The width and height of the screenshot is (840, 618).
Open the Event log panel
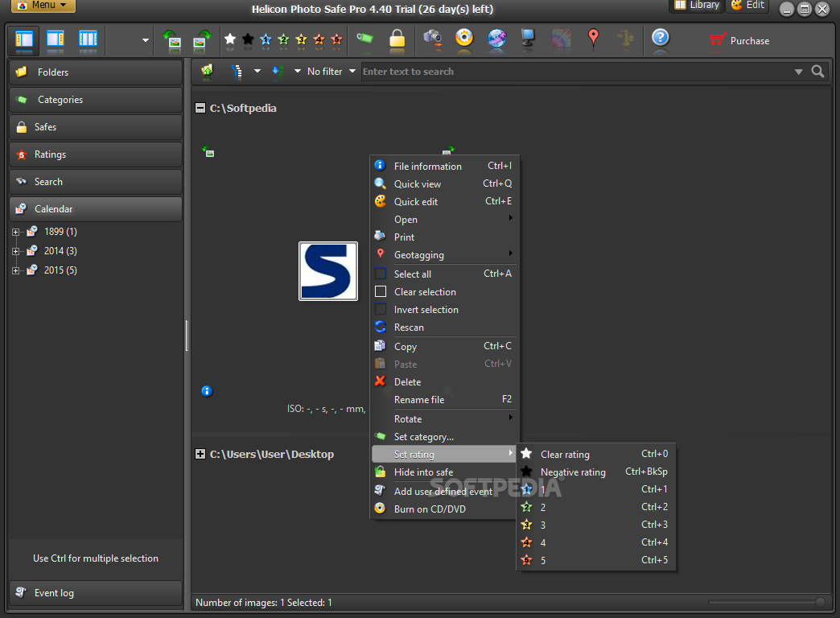point(96,593)
